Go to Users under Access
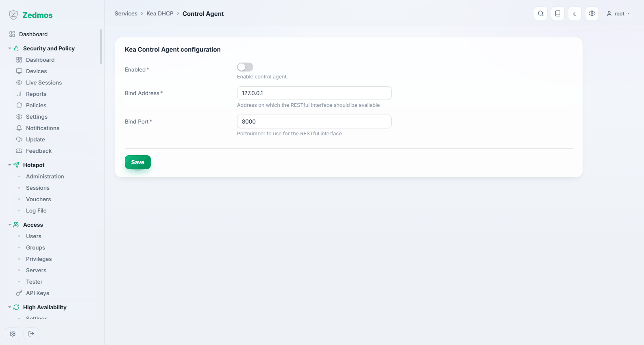Screen dimensions: 644x345 click(34, 236)
